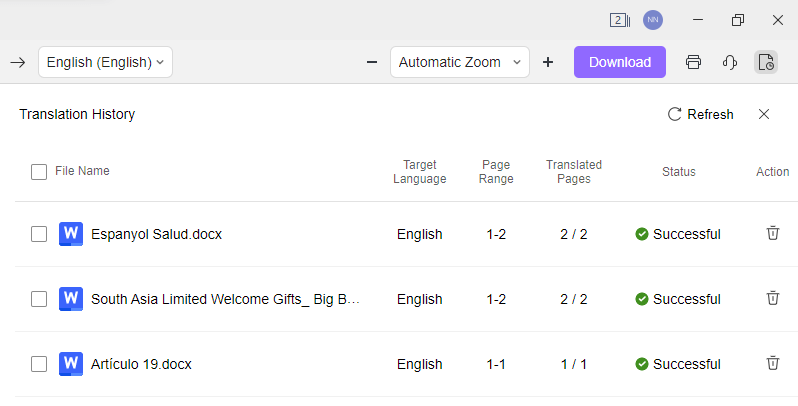The image size is (798, 406).
Task: Open the Automatic Zoom dropdown
Action: [460, 62]
